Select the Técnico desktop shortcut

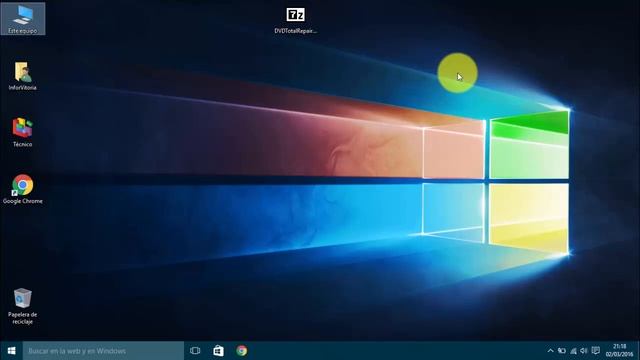22,132
